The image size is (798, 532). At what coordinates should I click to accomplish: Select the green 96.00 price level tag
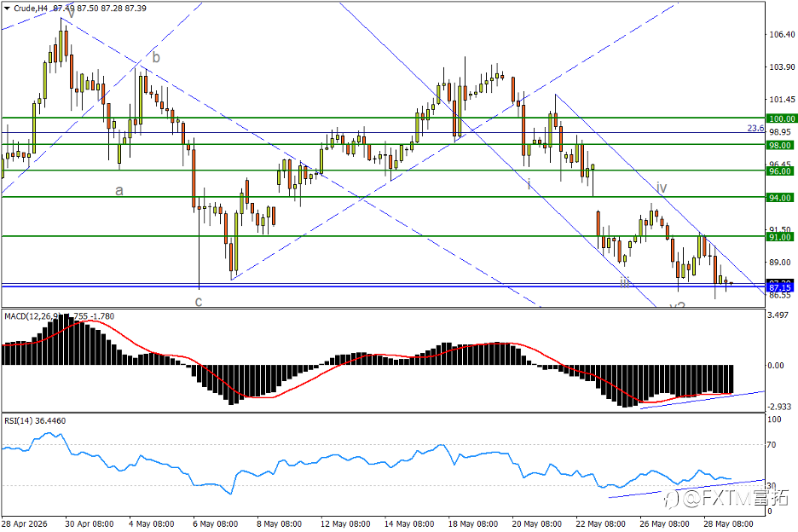coord(781,171)
